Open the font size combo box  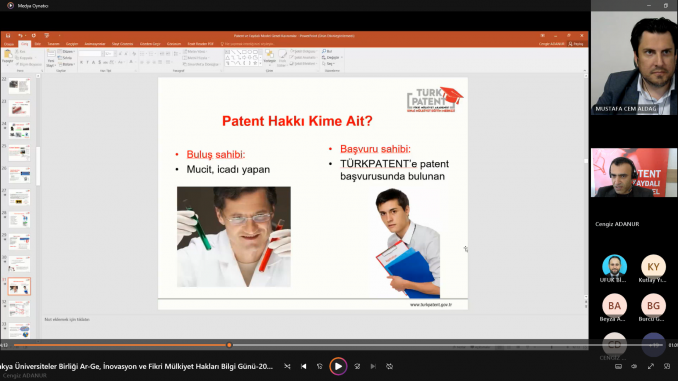tap(110, 54)
